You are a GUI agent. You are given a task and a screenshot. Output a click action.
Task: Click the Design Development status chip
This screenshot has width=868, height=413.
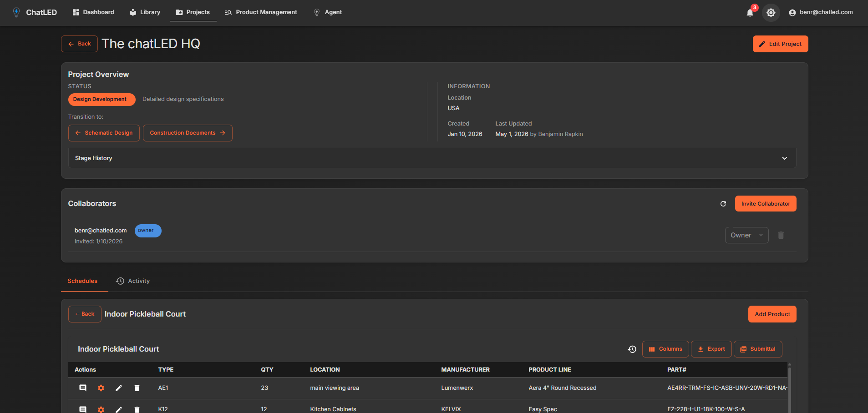tap(102, 100)
